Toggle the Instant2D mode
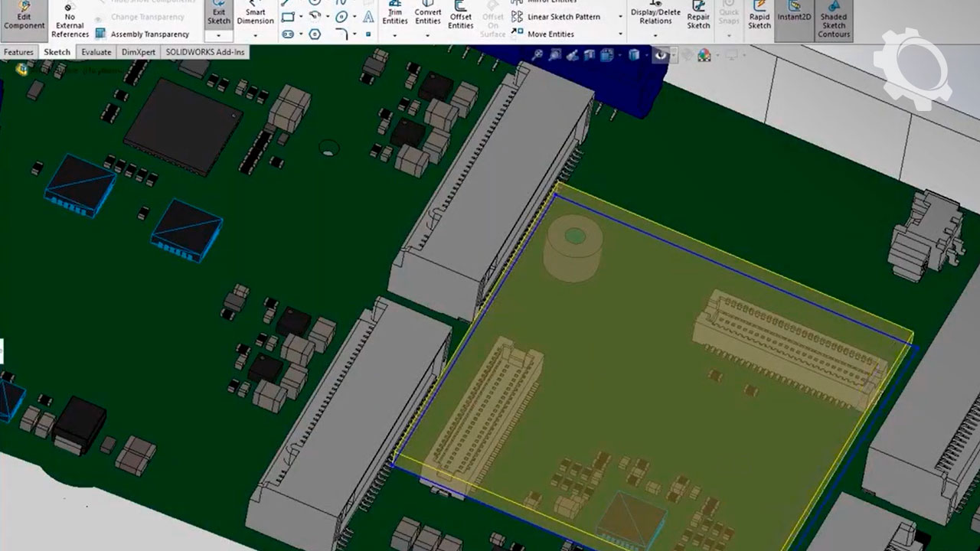The image size is (980, 551). 794,16
